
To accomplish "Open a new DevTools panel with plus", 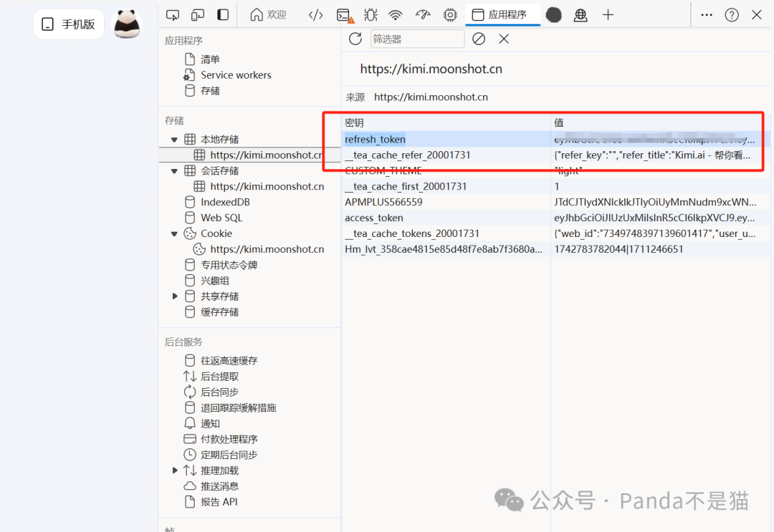I will (606, 14).
